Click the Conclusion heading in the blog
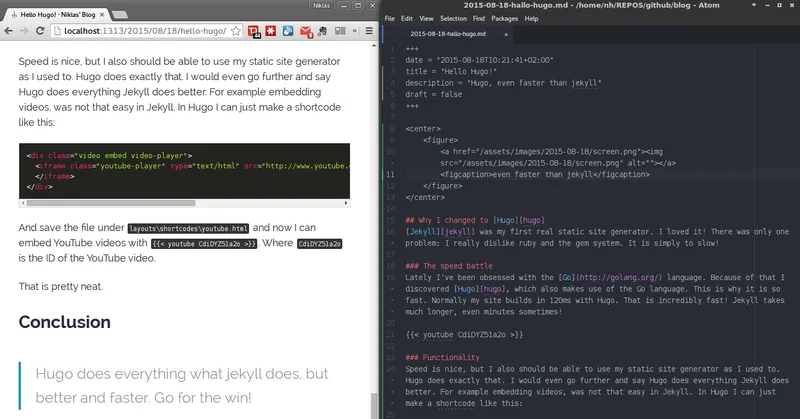This screenshot has height=419, width=800. pos(65,322)
